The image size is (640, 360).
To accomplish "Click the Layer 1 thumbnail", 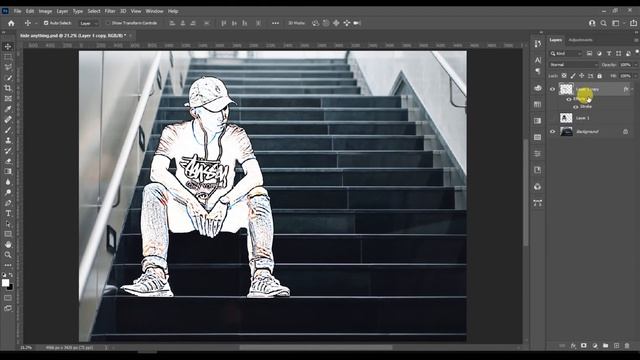I will coord(566,118).
